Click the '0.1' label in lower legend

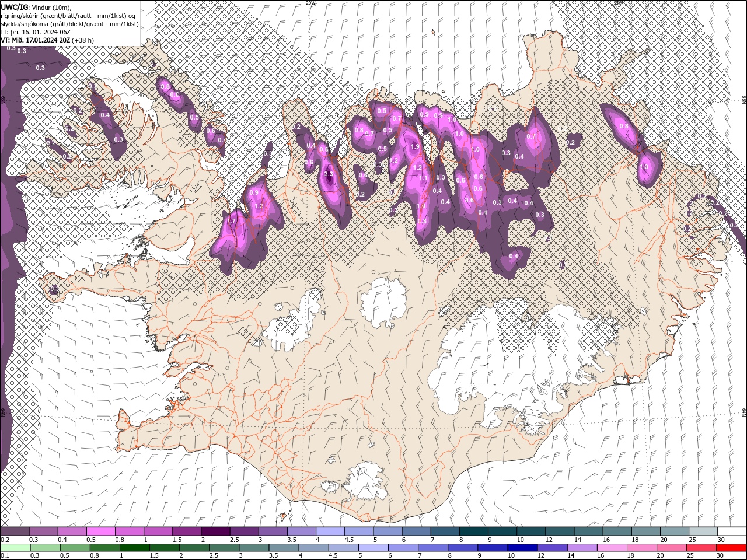[5, 556]
